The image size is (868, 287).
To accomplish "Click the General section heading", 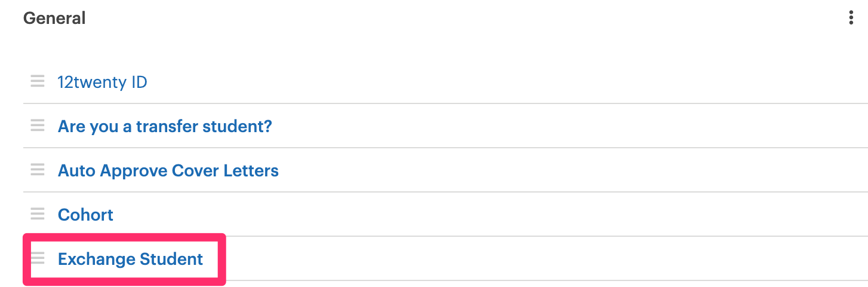I will pos(54,19).
